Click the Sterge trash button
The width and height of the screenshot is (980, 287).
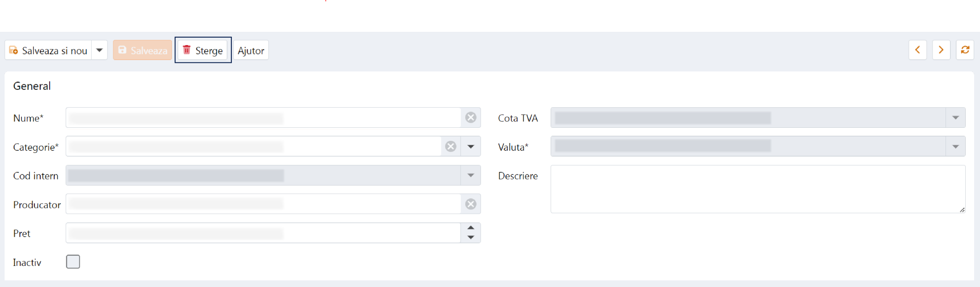click(x=203, y=50)
